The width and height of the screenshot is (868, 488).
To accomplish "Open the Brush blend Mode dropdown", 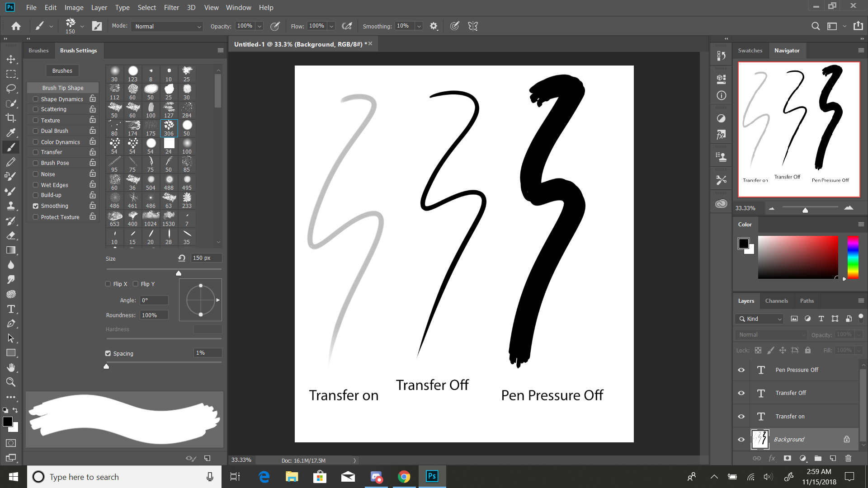I will coord(166,26).
